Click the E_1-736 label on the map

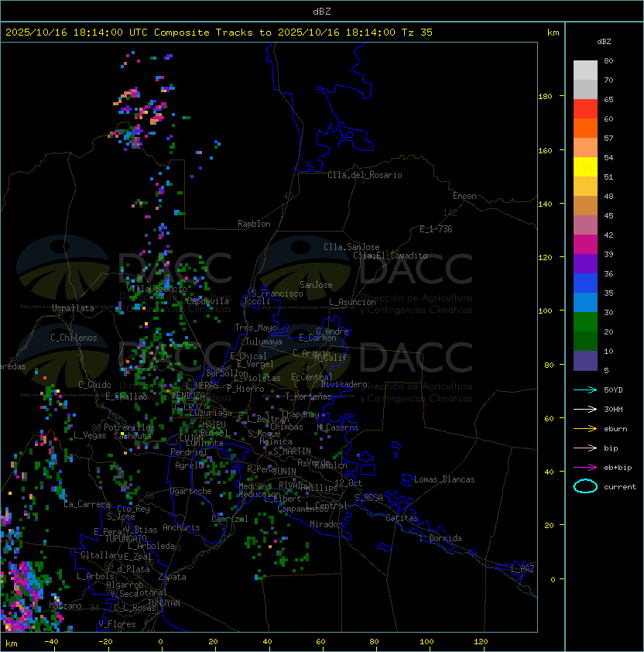436,229
